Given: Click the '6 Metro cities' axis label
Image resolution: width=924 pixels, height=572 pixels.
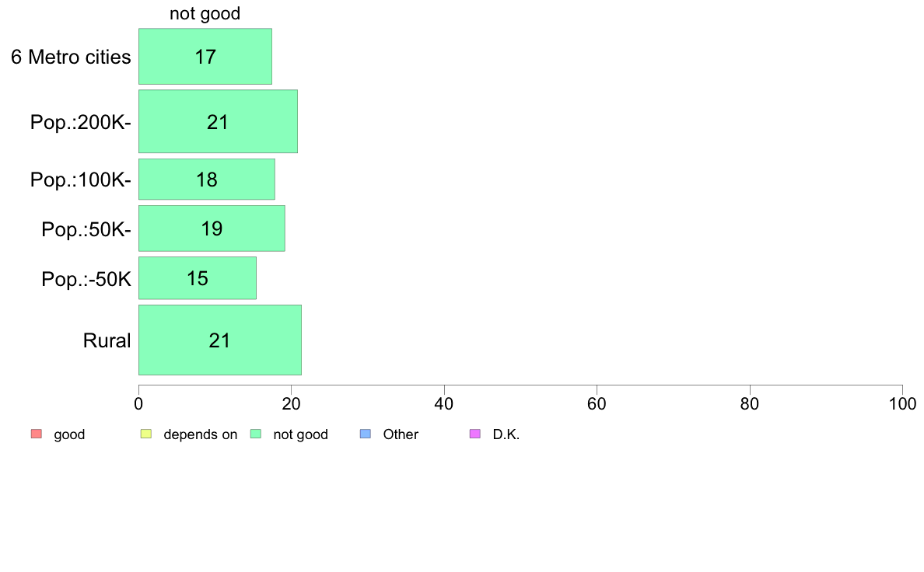Looking at the screenshot, I should tap(71, 58).
